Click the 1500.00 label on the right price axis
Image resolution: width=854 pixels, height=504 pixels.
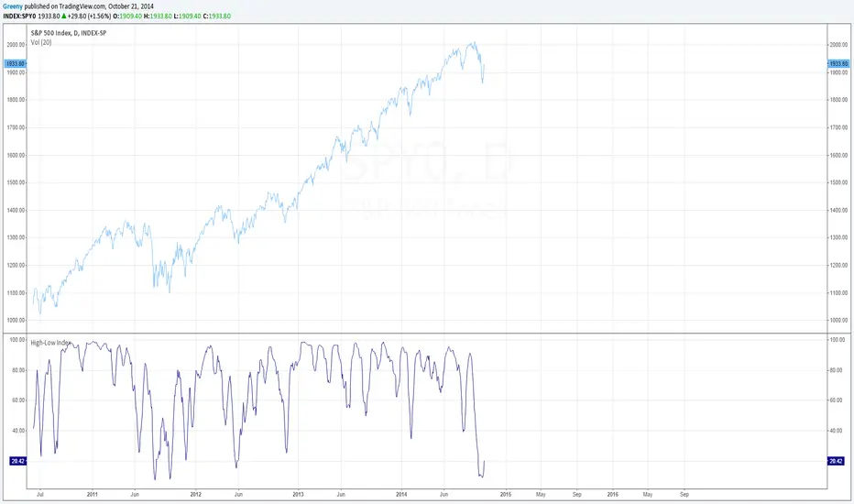838,182
